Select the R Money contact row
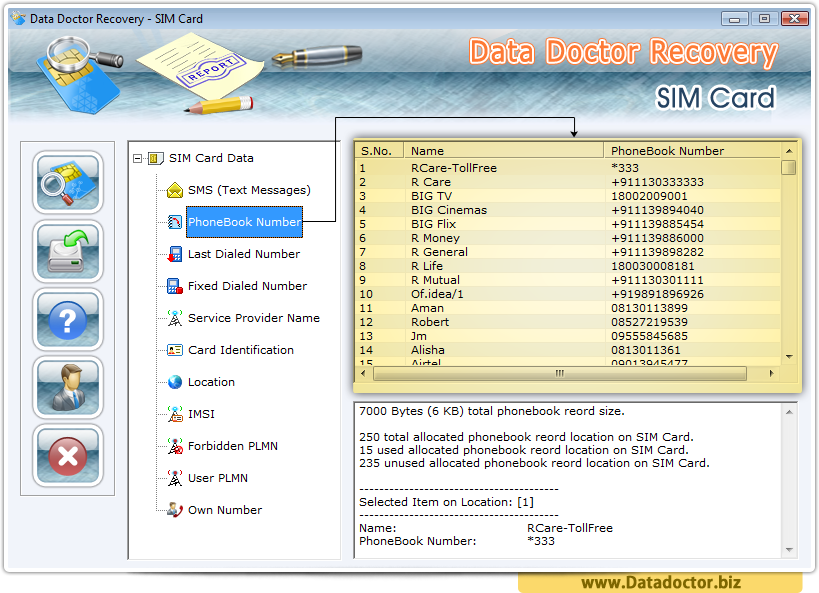Image resolution: width=819 pixels, height=593 pixels. [568, 238]
